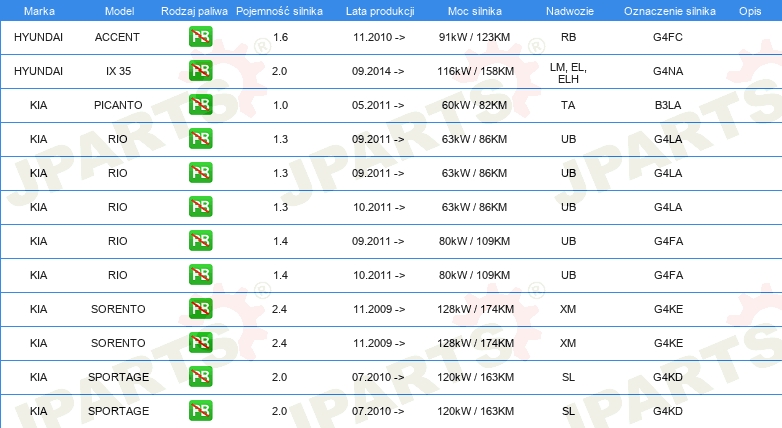
Task: Click HYUNDAI in the ACCENT row
Action: (x=38, y=37)
